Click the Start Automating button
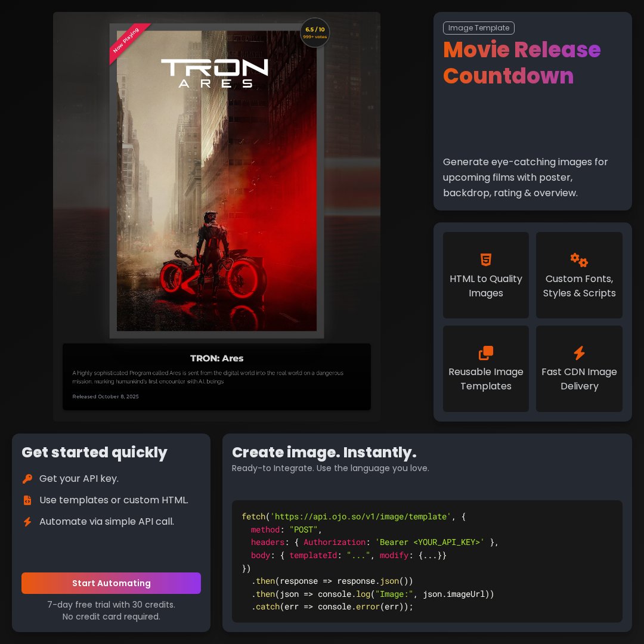This screenshot has height=644, width=644. (x=111, y=583)
